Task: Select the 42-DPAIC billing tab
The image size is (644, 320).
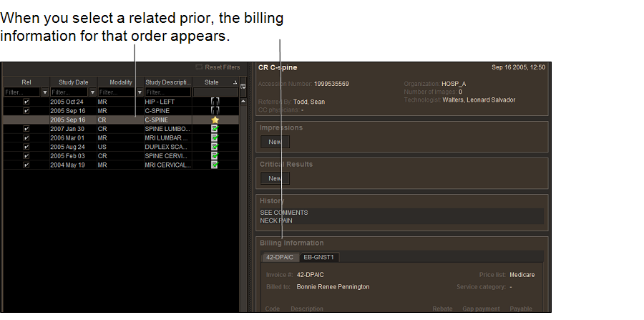Action: pos(279,257)
